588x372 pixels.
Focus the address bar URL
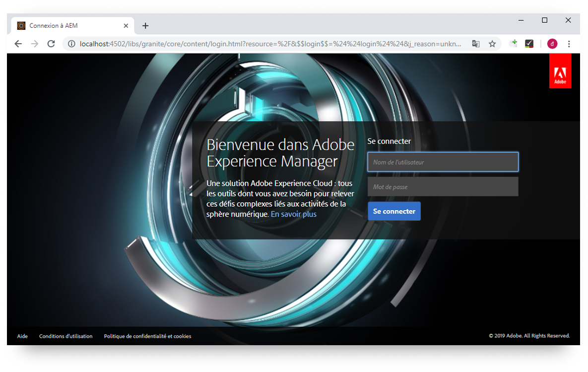click(x=270, y=44)
